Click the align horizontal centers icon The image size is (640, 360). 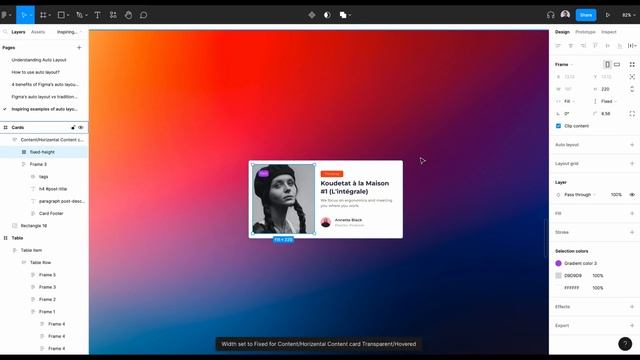tap(571, 46)
